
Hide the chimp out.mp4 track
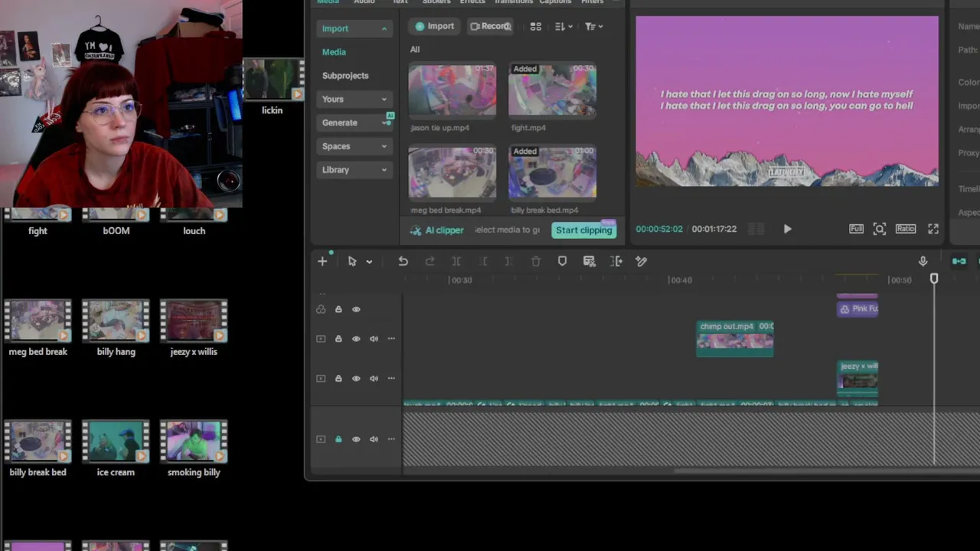coord(356,339)
